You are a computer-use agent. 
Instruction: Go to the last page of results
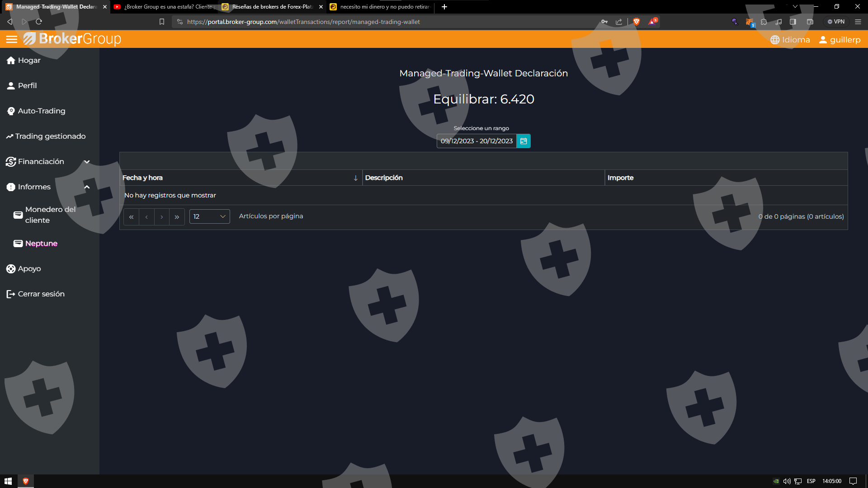(x=177, y=217)
